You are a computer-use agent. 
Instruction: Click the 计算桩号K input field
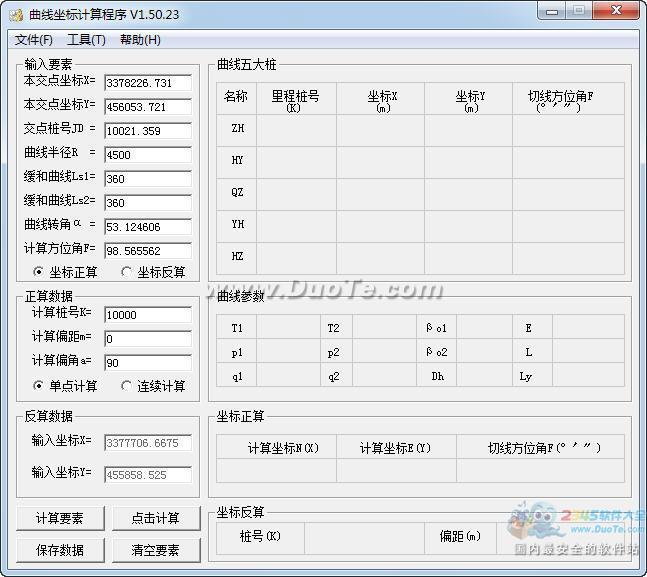147,315
